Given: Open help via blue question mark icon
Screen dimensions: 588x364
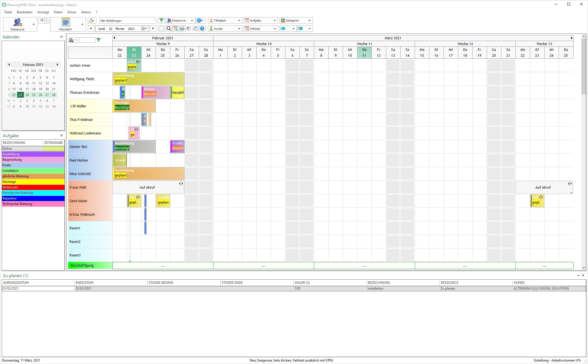Looking at the screenshot, I should [x=202, y=28].
